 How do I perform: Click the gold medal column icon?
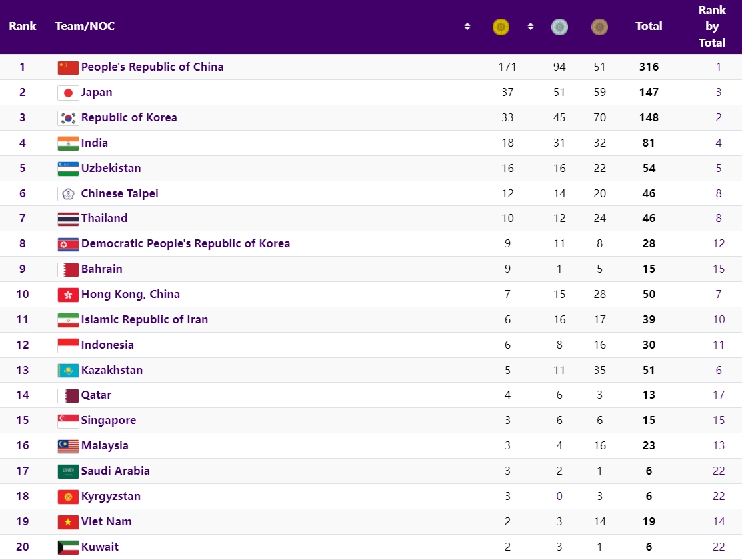[501, 27]
